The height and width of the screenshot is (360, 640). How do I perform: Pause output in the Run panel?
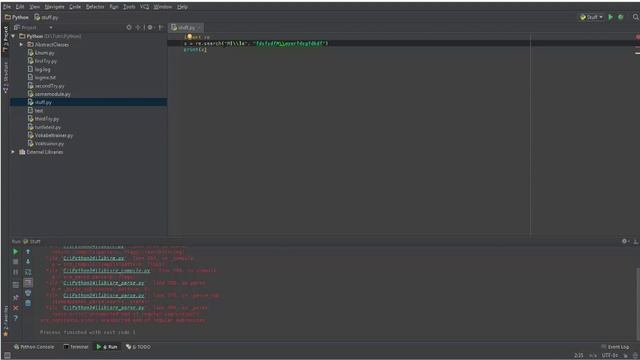(x=15, y=272)
